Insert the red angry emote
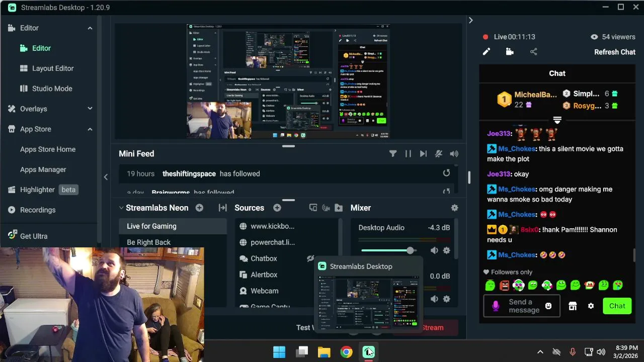 (505, 286)
